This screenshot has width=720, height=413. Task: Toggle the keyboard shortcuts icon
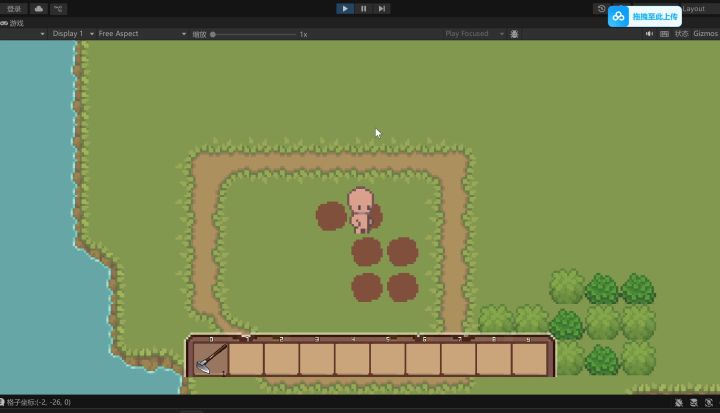click(x=664, y=34)
